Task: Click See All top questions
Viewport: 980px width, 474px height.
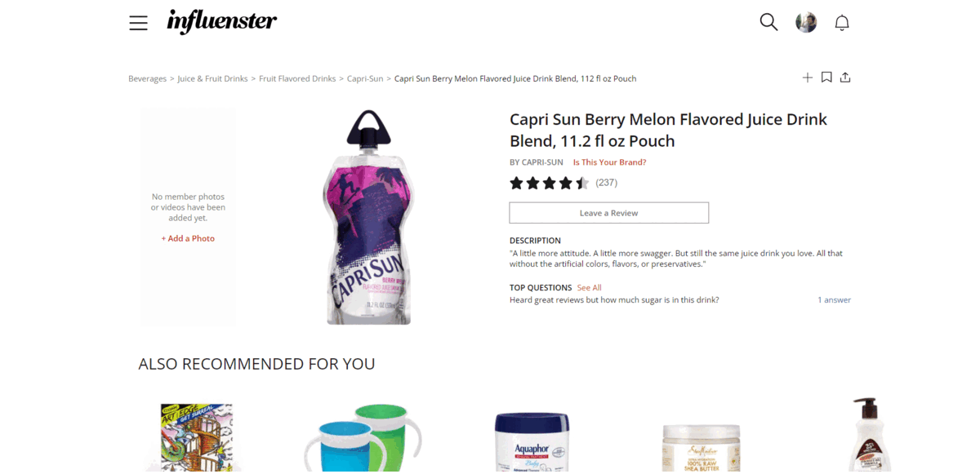Action: [589, 288]
